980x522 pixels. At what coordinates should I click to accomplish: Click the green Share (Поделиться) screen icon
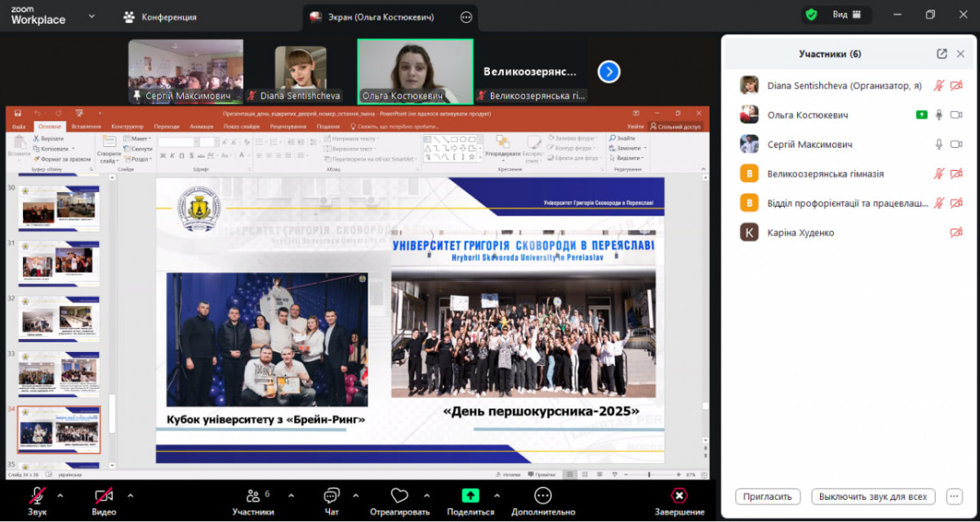470,495
